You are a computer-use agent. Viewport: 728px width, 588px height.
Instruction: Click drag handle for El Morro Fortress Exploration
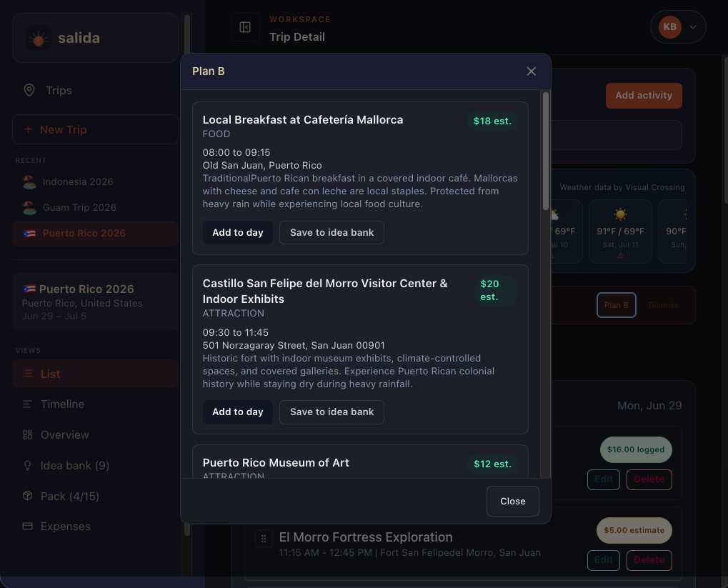point(264,538)
